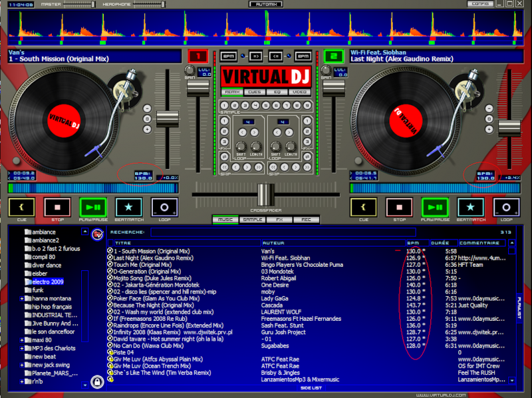The width and height of the screenshot is (532, 398).
Task: Switch to the Sample tab
Action: 252,219
